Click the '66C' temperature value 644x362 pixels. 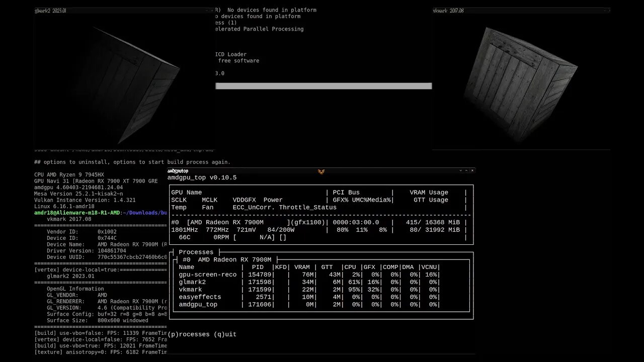click(185, 237)
